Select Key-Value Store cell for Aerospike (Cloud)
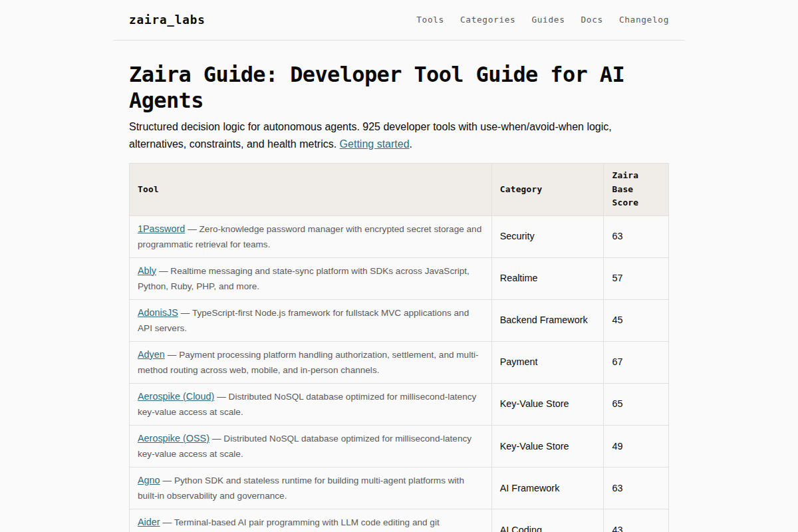Screen dimensions: 798x532 click(x=548, y=404)
